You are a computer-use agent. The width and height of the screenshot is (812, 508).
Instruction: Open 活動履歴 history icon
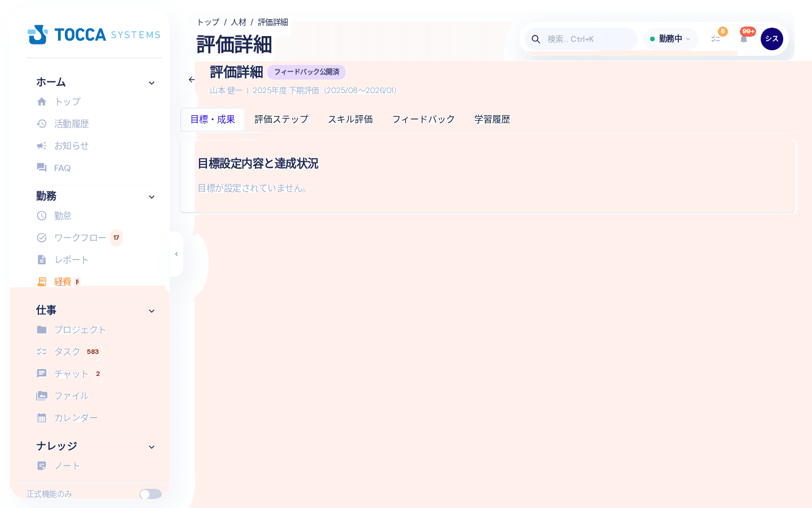42,124
